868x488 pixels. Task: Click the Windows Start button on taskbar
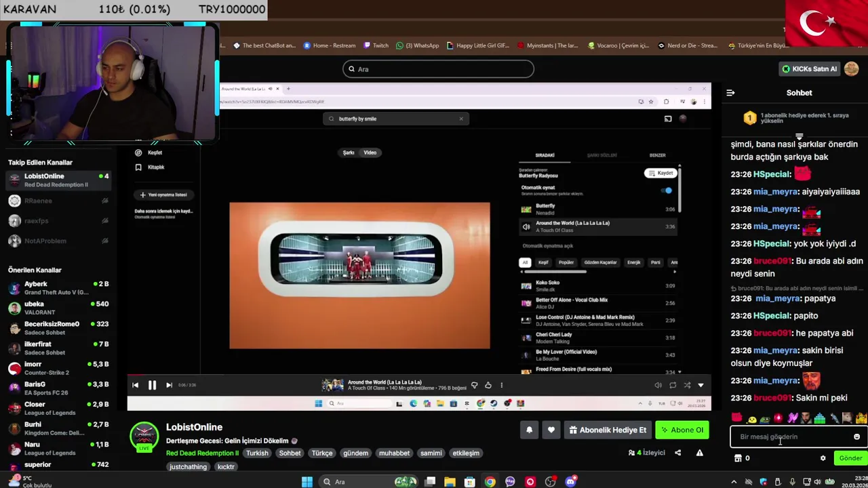pyautogui.click(x=307, y=482)
